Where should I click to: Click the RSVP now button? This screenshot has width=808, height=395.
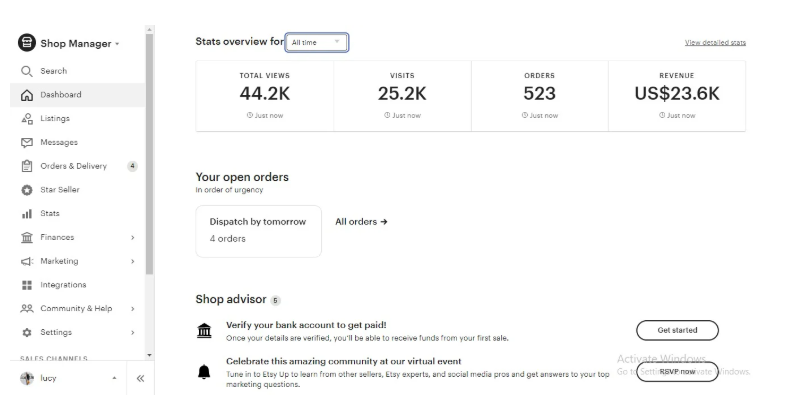[x=677, y=372]
